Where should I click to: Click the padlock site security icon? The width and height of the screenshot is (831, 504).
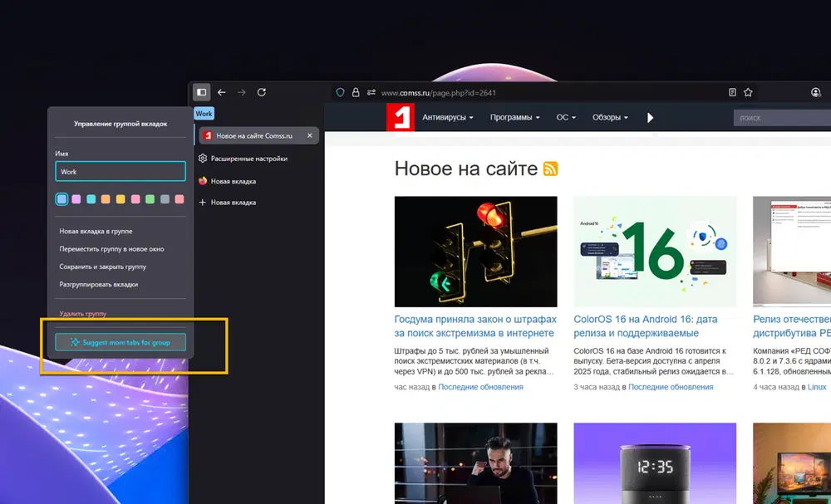pyautogui.click(x=356, y=92)
